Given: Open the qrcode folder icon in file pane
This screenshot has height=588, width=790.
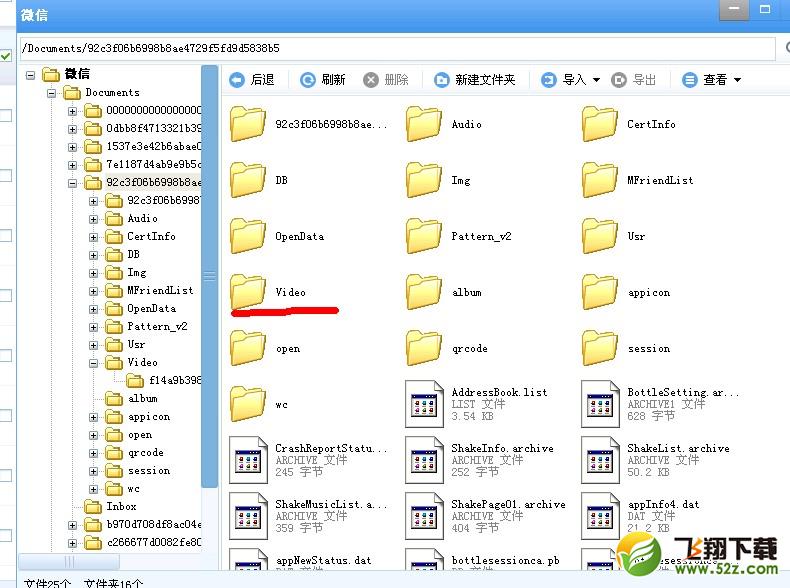Looking at the screenshot, I should (424, 348).
